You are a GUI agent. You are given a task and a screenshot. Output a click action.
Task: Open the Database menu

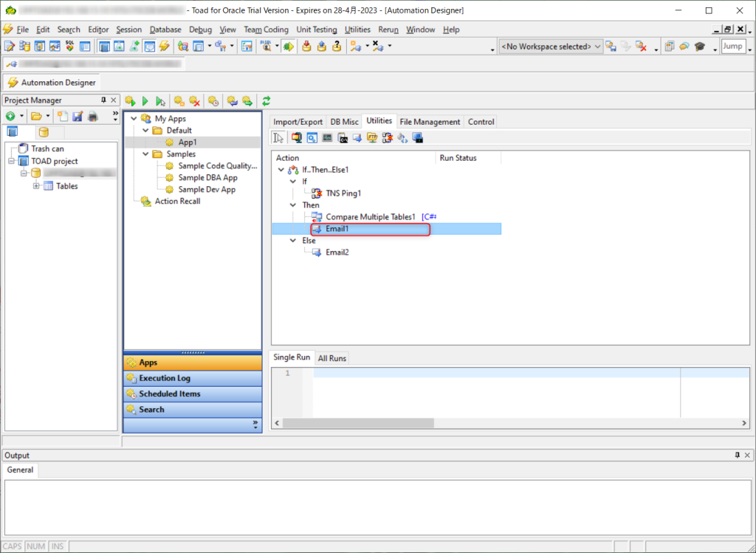click(x=165, y=30)
